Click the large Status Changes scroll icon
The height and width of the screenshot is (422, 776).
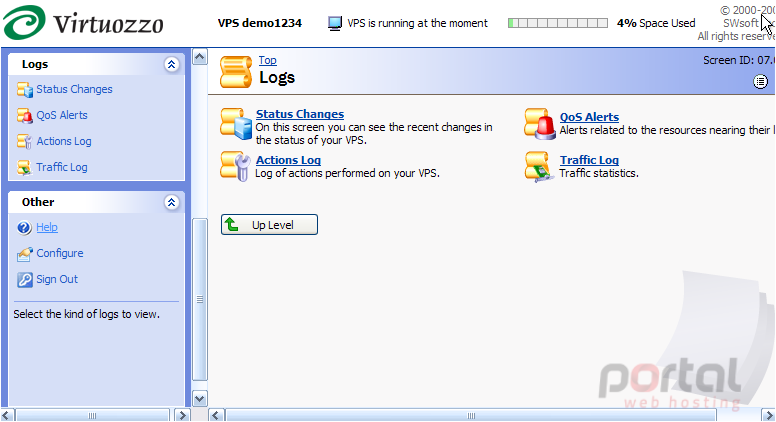pyautogui.click(x=236, y=124)
